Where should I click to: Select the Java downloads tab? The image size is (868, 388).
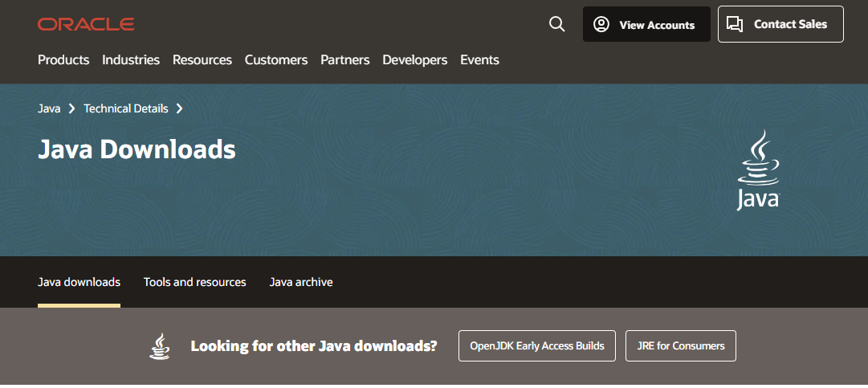79,282
